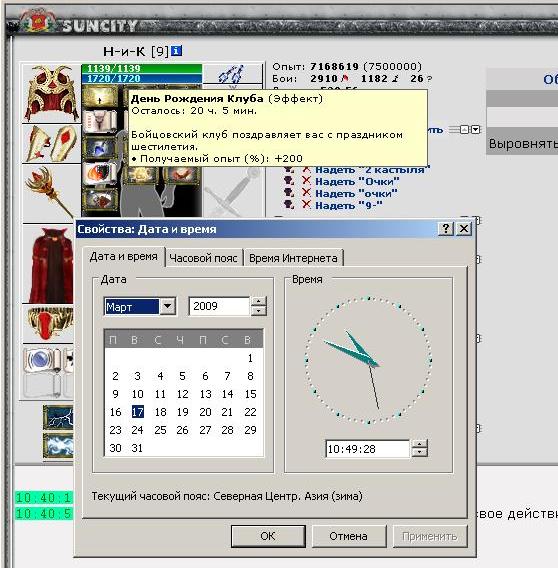Click the losses icon after 1182
This screenshot has width=558, height=568.
[396, 78]
